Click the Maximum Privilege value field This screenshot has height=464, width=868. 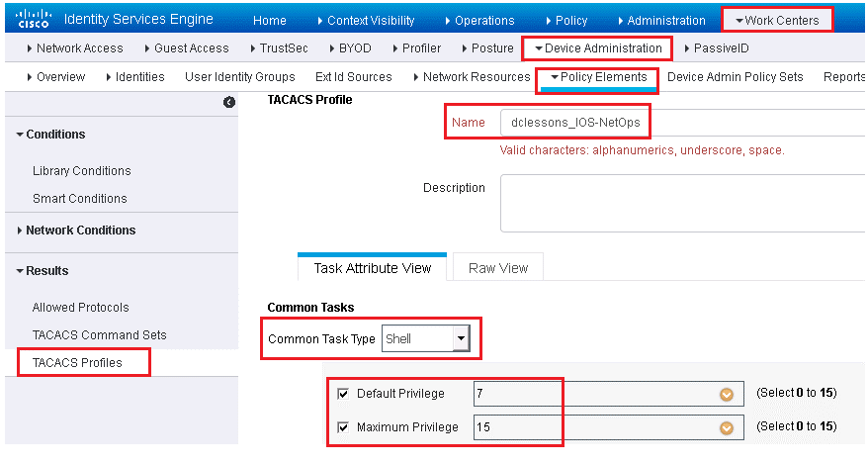click(608, 427)
